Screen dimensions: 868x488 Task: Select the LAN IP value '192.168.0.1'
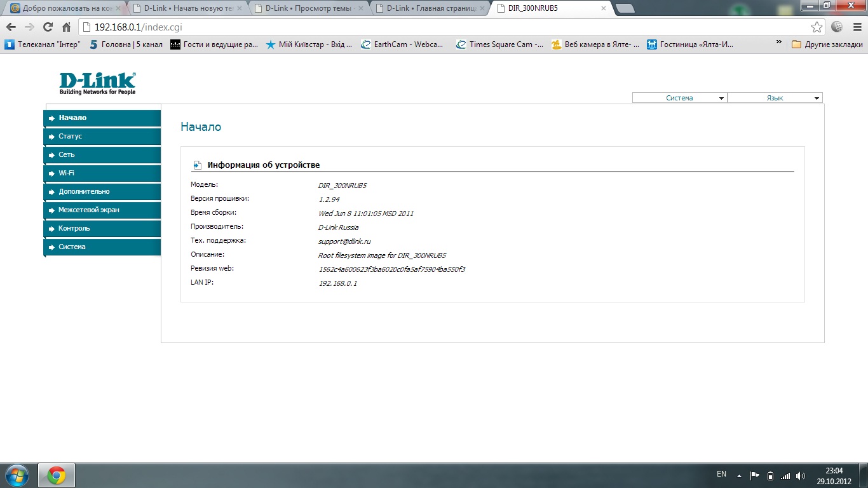pyautogui.click(x=337, y=283)
